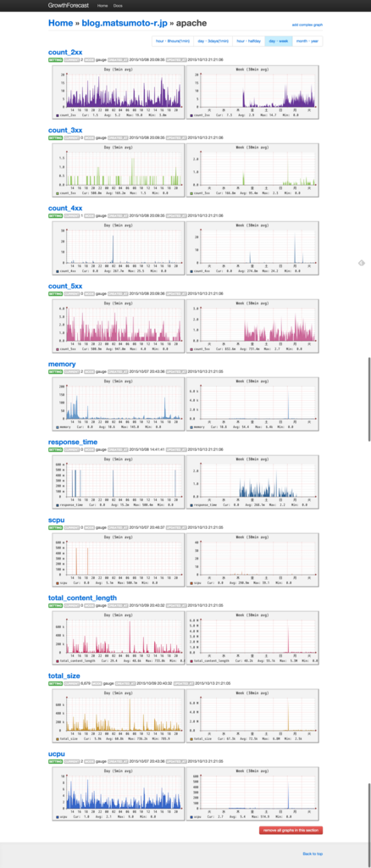Open the count_4xx graph title link
The width and height of the screenshot is (371, 868).
pos(65,209)
